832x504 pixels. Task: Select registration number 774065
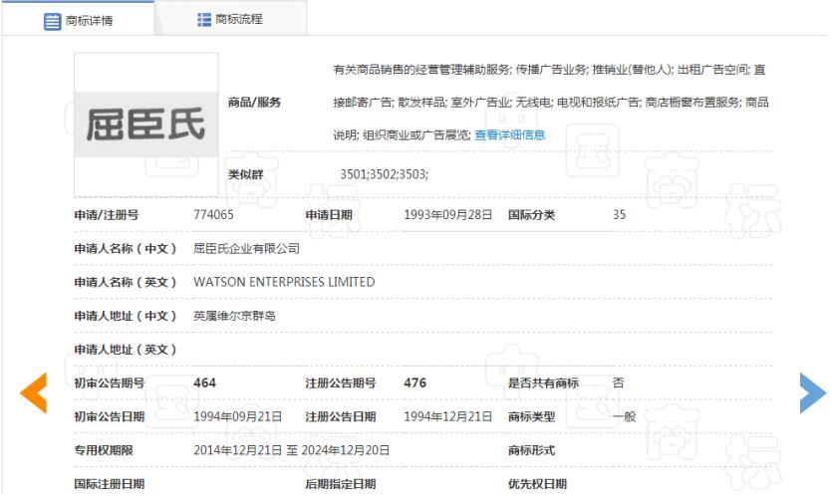coord(213,214)
